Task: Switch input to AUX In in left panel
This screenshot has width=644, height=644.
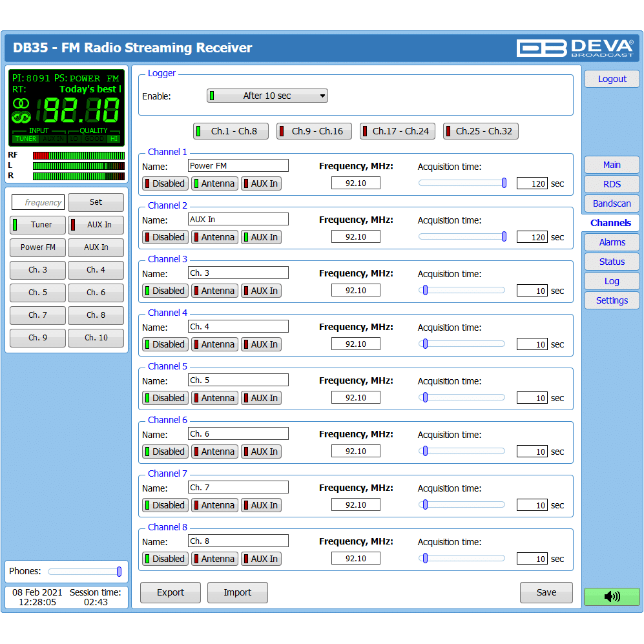Action: [96, 225]
